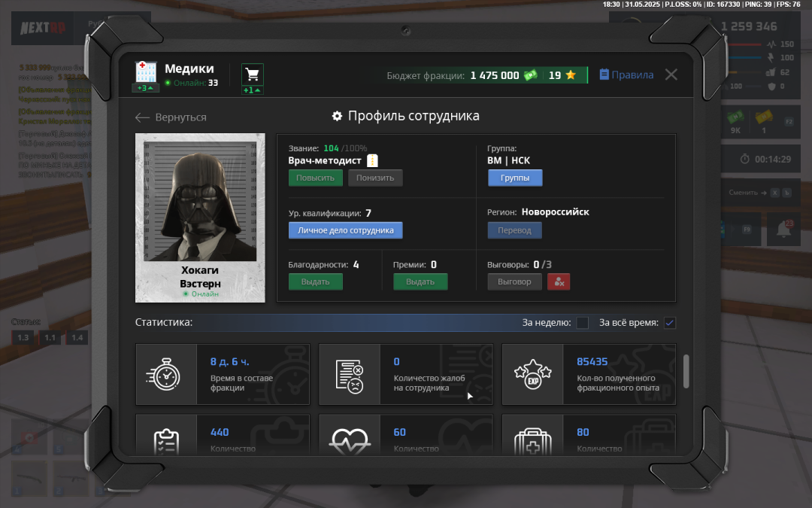Promote the employee with Повысить
The width and height of the screenshot is (812, 508).
315,178
